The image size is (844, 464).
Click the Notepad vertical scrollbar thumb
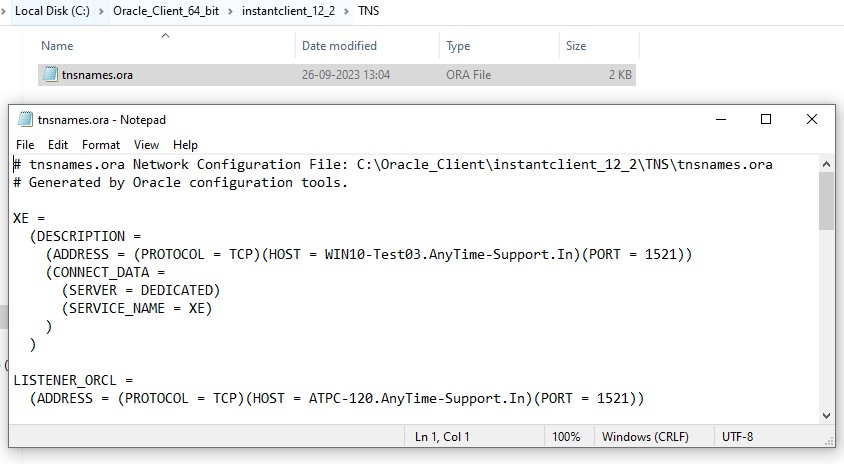(x=826, y=200)
